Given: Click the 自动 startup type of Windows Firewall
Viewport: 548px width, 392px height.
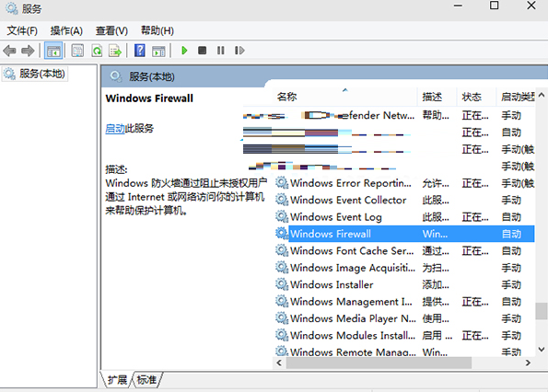Looking at the screenshot, I should [511, 234].
